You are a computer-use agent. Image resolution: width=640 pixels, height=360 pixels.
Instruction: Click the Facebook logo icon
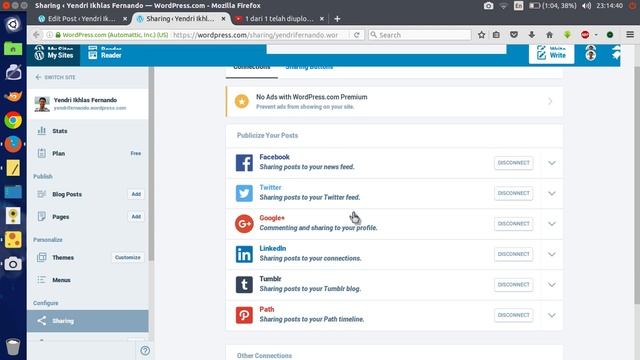[244, 162]
